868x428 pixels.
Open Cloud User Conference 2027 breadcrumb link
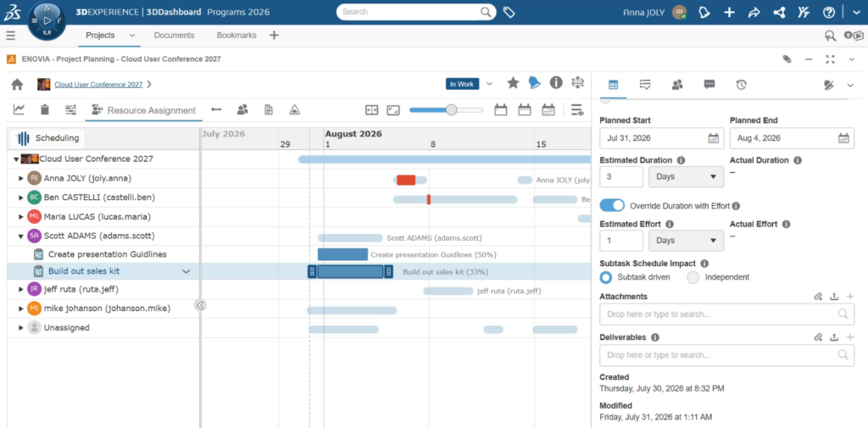(98, 84)
